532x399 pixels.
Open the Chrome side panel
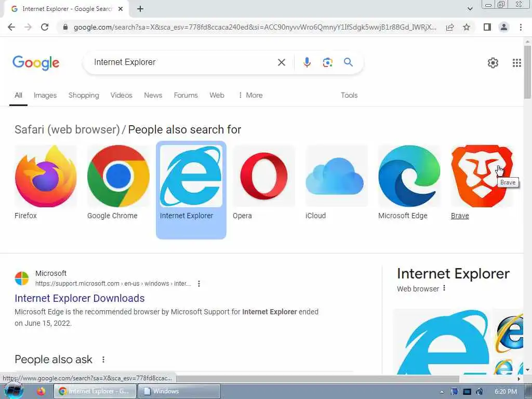point(487,27)
